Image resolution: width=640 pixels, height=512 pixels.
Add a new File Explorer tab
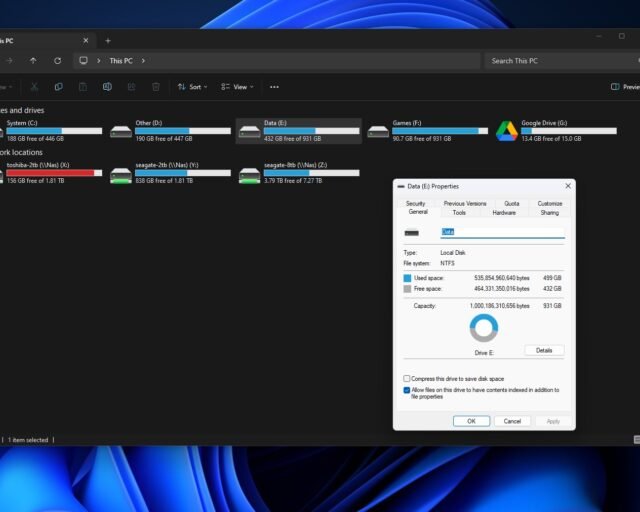click(108, 41)
